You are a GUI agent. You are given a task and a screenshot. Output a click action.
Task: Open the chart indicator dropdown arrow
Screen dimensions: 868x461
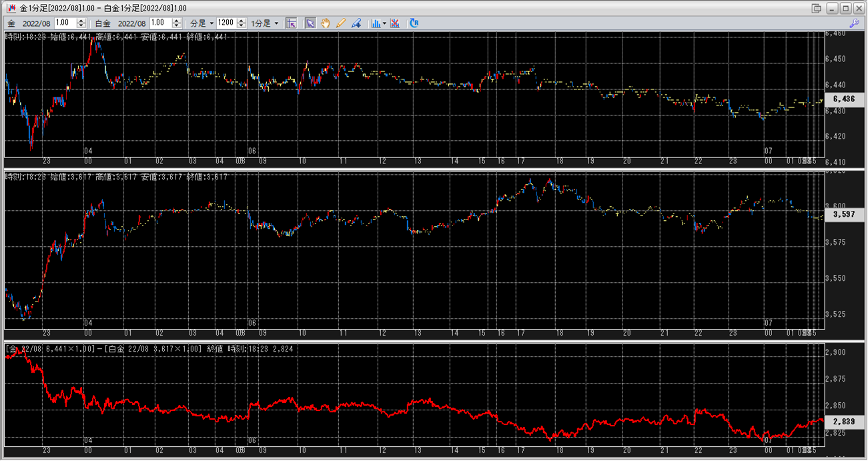385,23
